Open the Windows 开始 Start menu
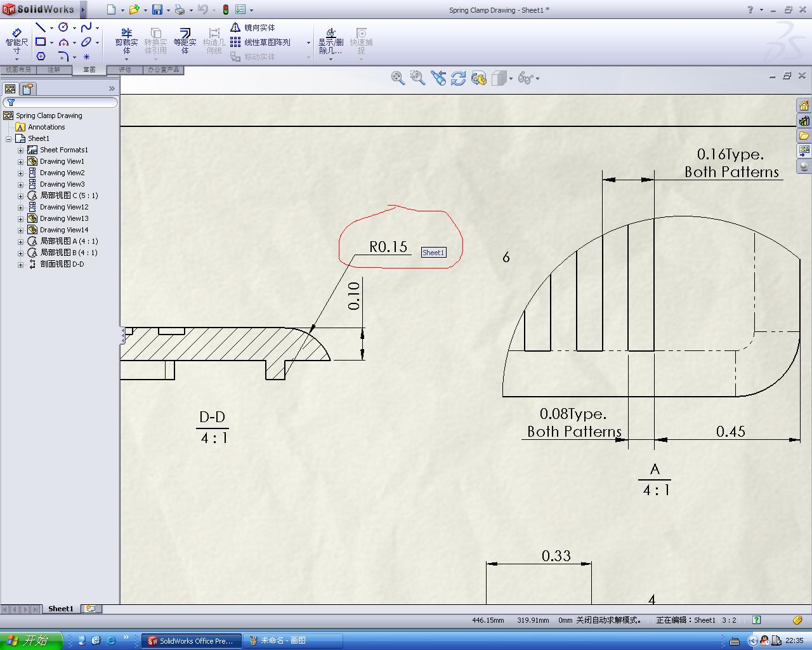The image size is (812, 650). pyautogui.click(x=31, y=640)
